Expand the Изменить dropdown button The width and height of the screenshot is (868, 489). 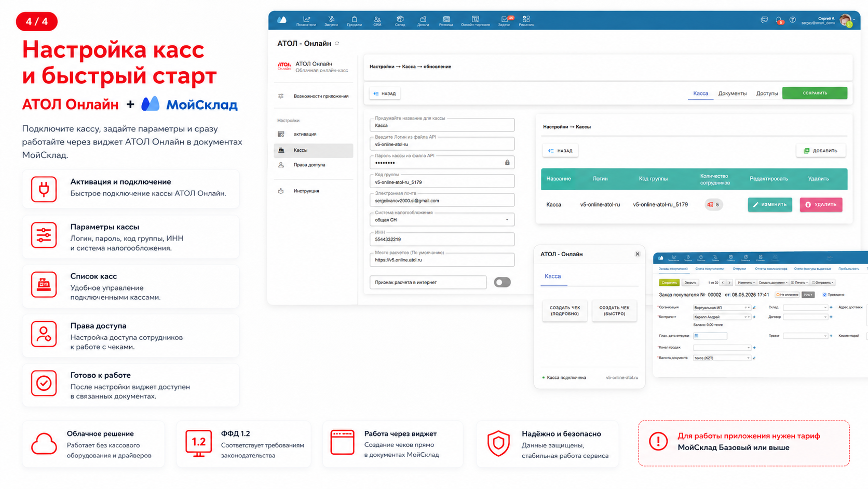[x=746, y=283]
